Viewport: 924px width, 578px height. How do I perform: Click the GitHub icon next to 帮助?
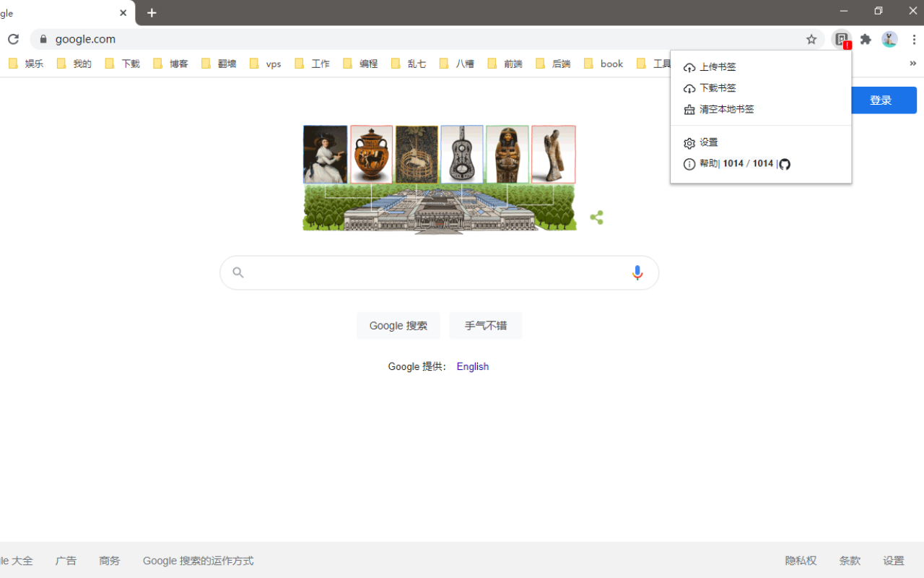(784, 164)
